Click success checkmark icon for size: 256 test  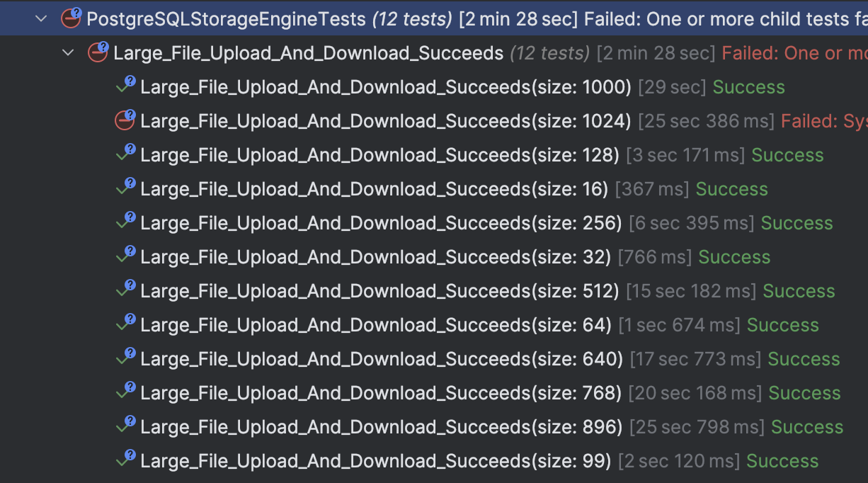point(125,222)
